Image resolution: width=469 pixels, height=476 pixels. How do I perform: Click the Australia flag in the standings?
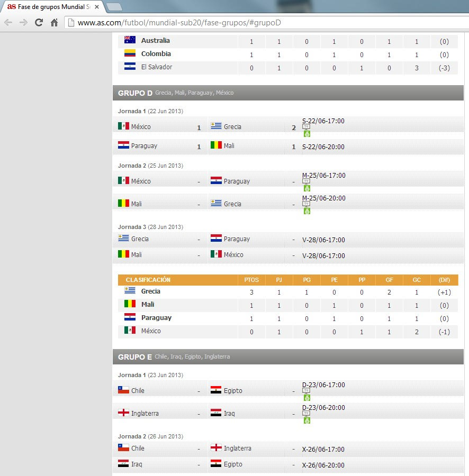click(x=130, y=40)
